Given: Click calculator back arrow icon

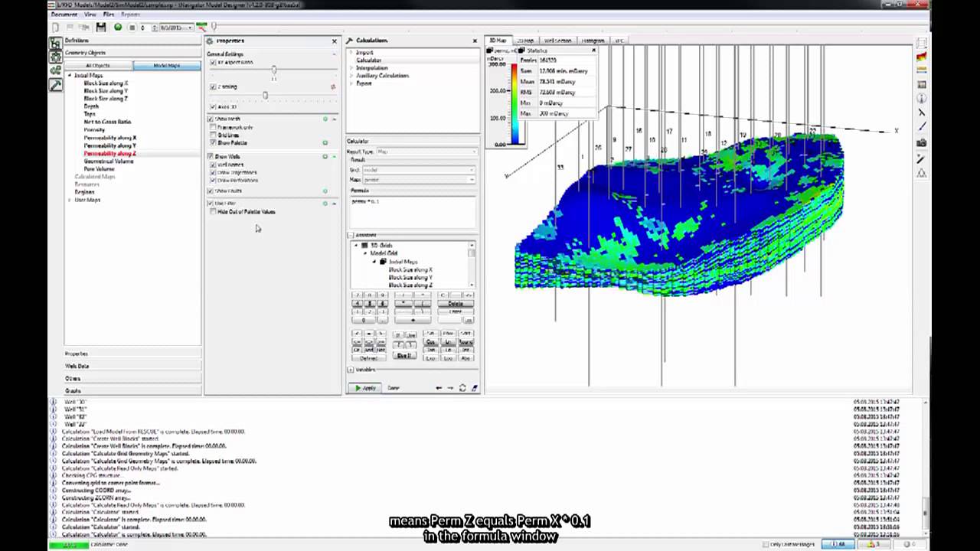Looking at the screenshot, I should pyautogui.click(x=439, y=388).
